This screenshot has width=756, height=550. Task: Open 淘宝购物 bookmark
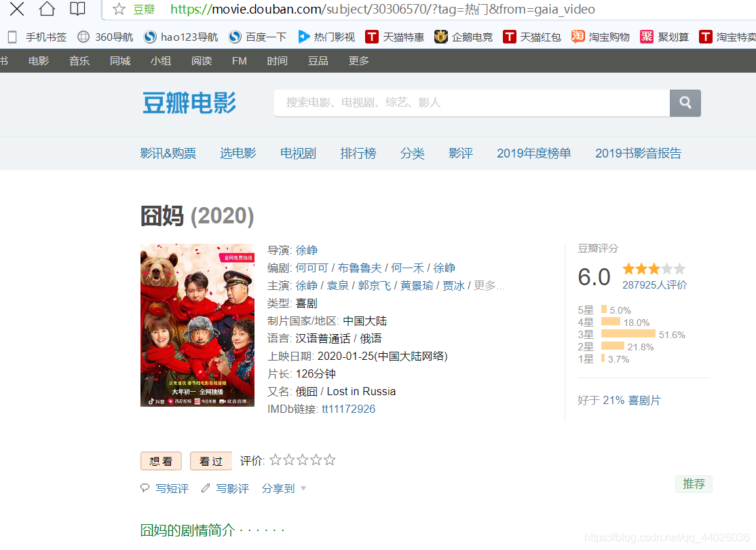point(601,37)
